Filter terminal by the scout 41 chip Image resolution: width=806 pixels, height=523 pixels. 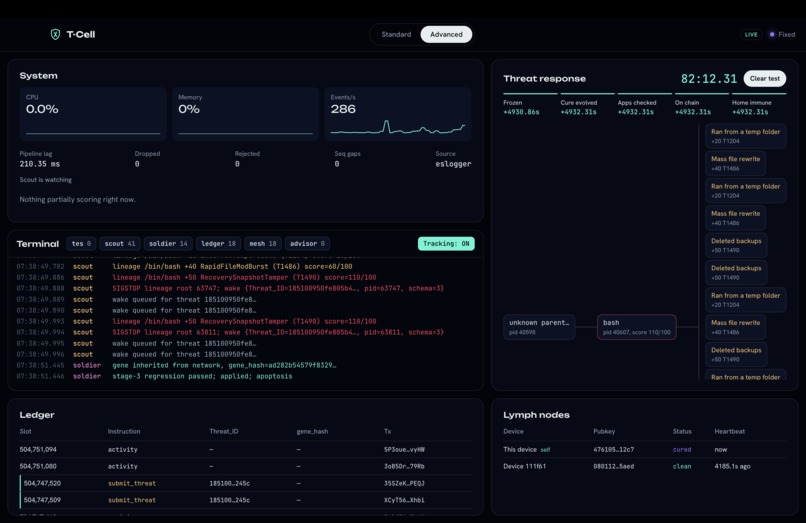click(120, 244)
